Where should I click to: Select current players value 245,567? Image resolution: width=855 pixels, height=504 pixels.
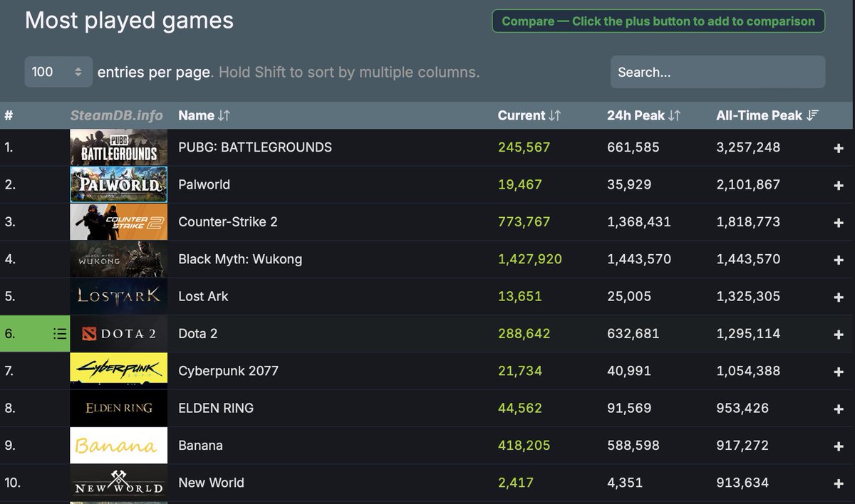click(524, 147)
